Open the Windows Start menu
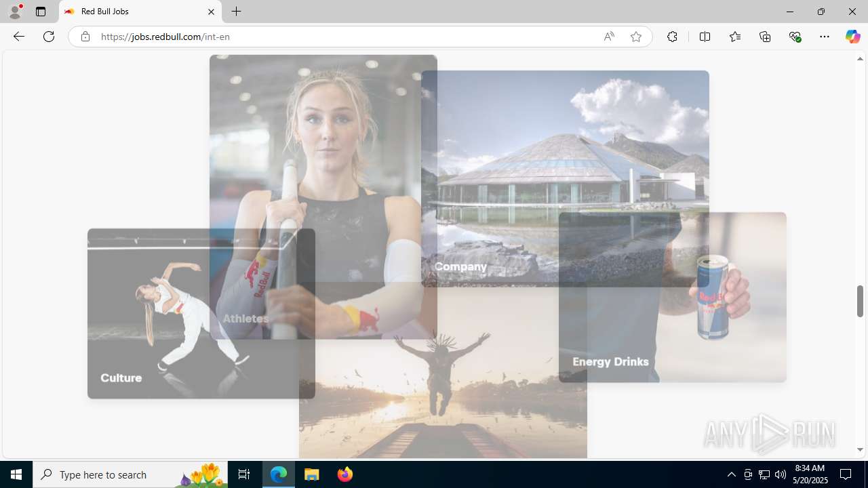 16,474
